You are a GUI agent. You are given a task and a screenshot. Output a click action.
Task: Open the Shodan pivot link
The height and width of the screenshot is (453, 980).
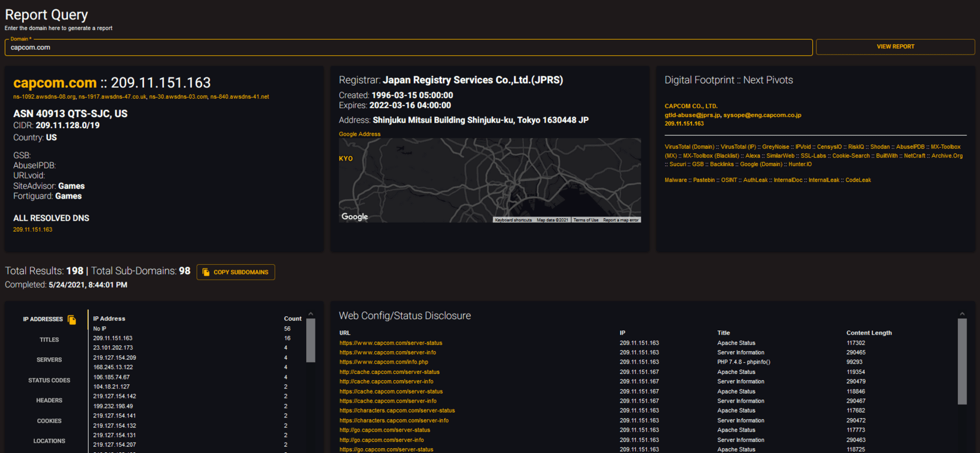[x=880, y=147]
